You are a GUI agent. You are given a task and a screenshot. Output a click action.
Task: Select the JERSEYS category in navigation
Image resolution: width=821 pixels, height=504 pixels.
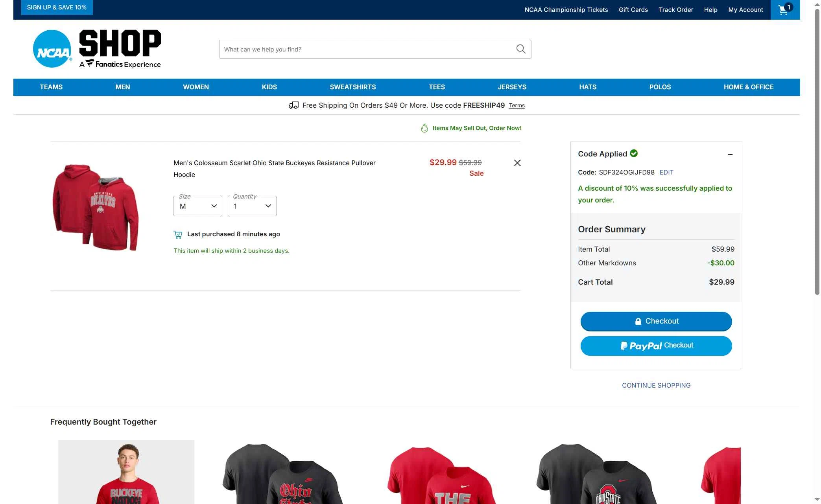(512, 87)
